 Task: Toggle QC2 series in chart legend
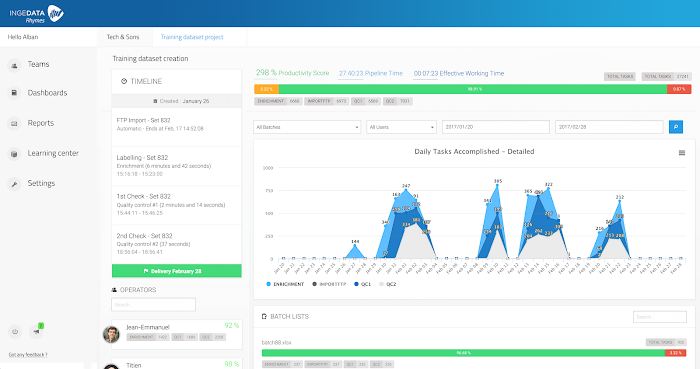[388, 284]
